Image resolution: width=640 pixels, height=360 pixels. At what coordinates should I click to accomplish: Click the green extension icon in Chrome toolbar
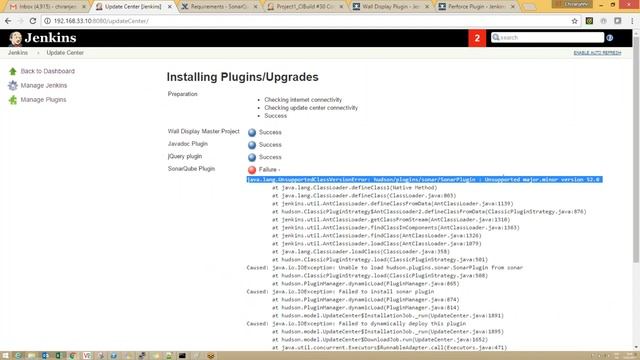[589, 21]
